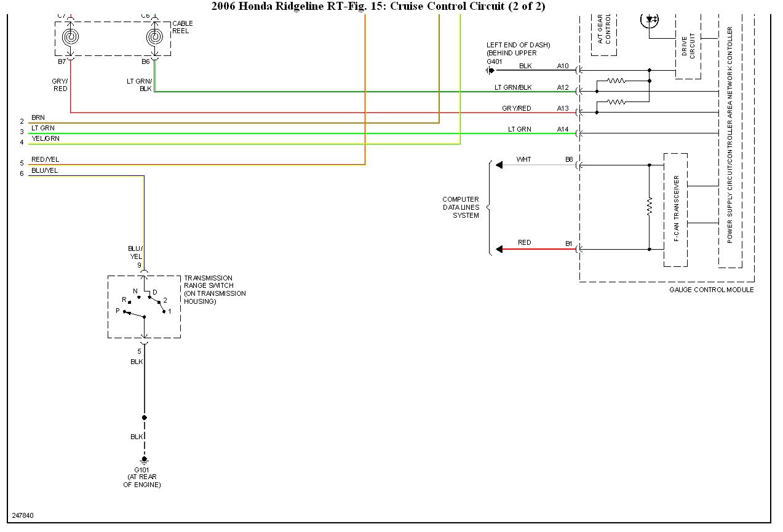Click the RED wire label next to B1

[525, 242]
